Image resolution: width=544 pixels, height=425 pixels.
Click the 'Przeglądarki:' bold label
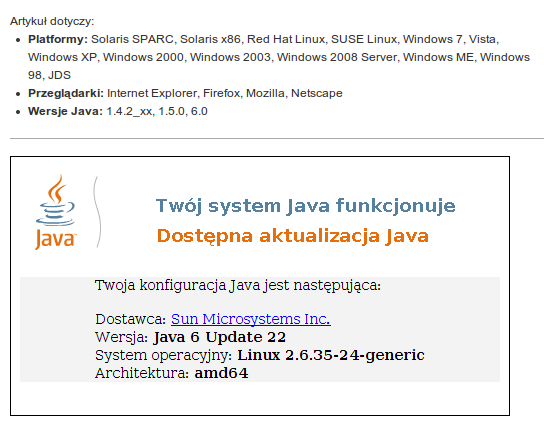tap(66, 93)
